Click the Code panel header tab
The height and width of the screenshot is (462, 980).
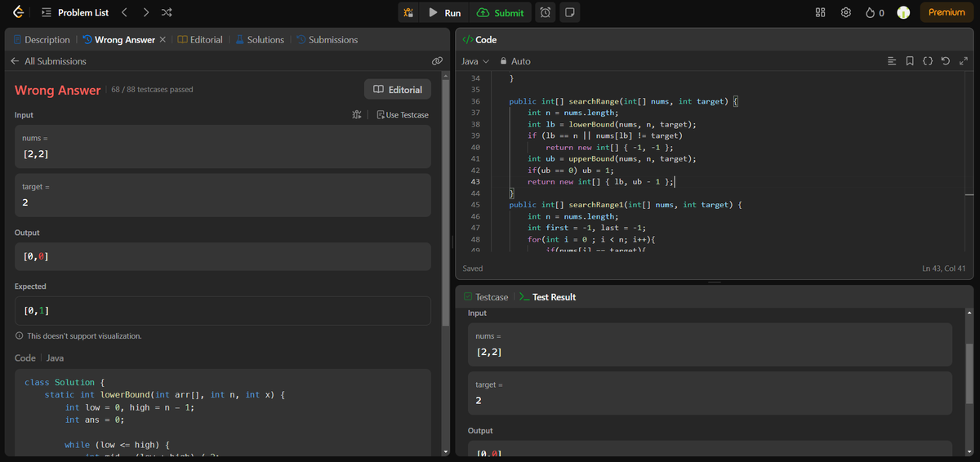(479, 39)
